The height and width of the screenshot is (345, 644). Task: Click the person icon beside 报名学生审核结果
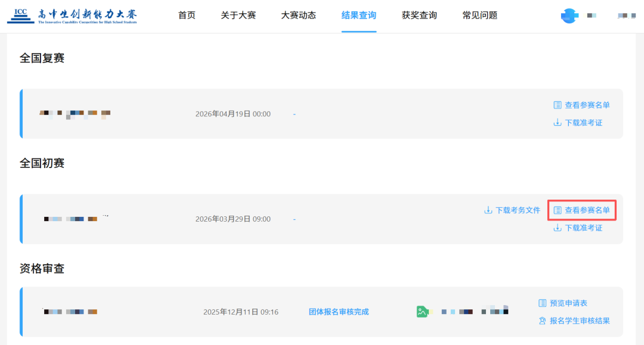click(543, 321)
